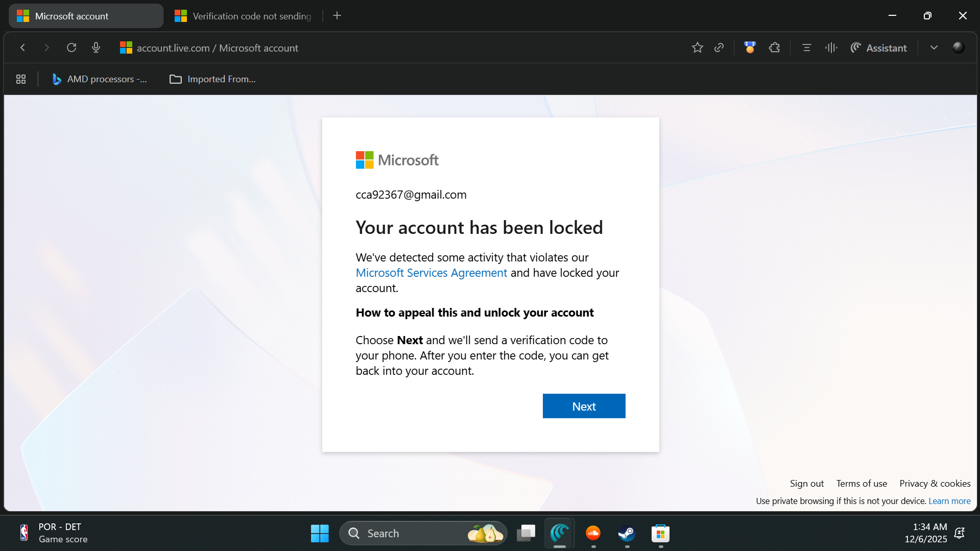Viewport: 980px width, 551px height.
Task: Expand the toolbar chevron dropdown
Action: tap(934, 47)
